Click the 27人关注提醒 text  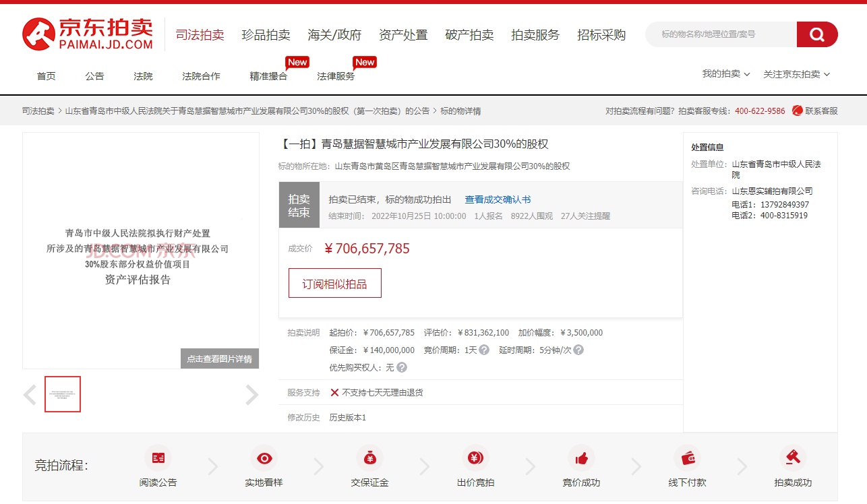(x=585, y=216)
